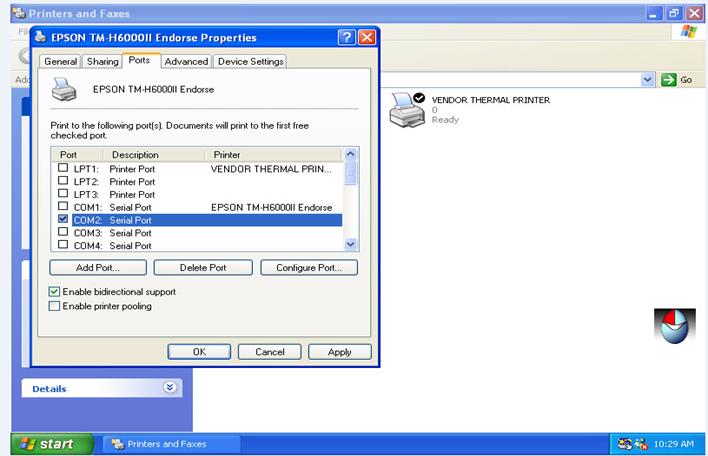The image size is (708, 456).
Task: Select the Ports tab
Action: coord(139,60)
